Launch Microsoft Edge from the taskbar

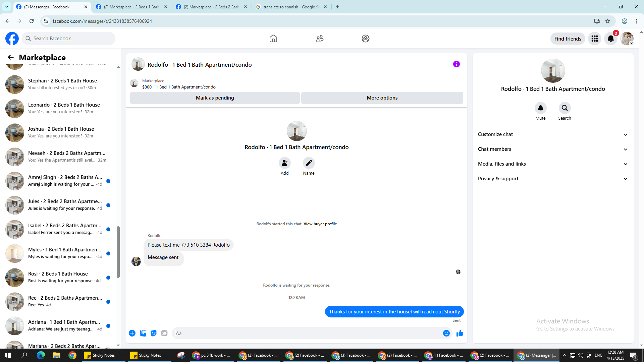pos(41,355)
